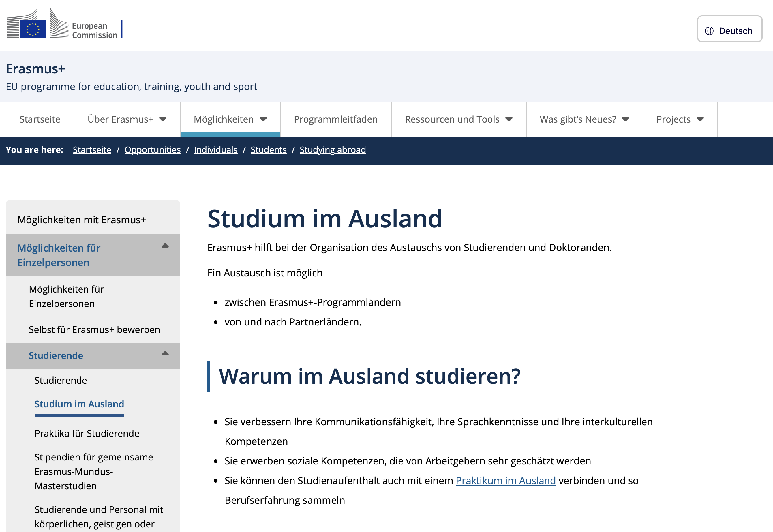Click the Warum im Ausland studieren? heading

(x=369, y=376)
